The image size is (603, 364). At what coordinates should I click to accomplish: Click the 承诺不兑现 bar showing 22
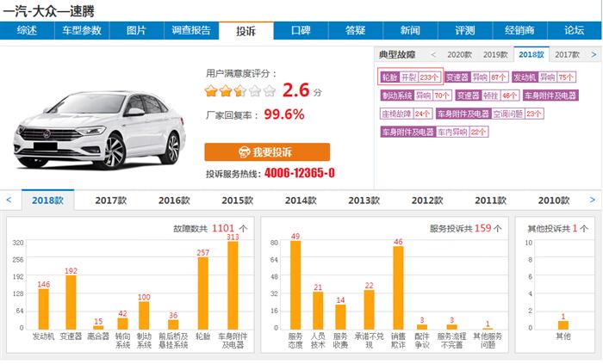tap(370, 310)
